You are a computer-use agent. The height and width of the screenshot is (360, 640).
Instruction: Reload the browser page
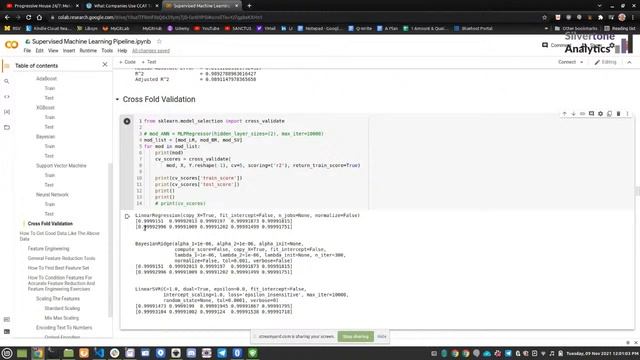point(28,17)
